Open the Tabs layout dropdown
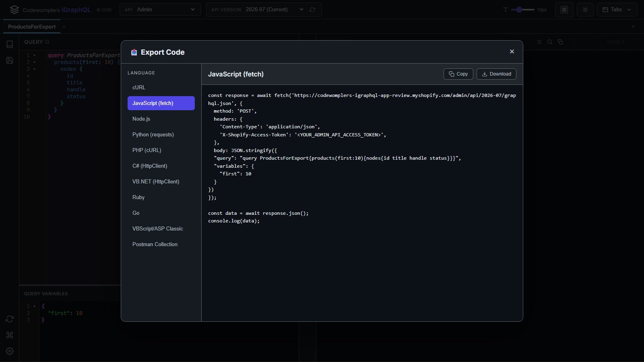 pyautogui.click(x=617, y=10)
